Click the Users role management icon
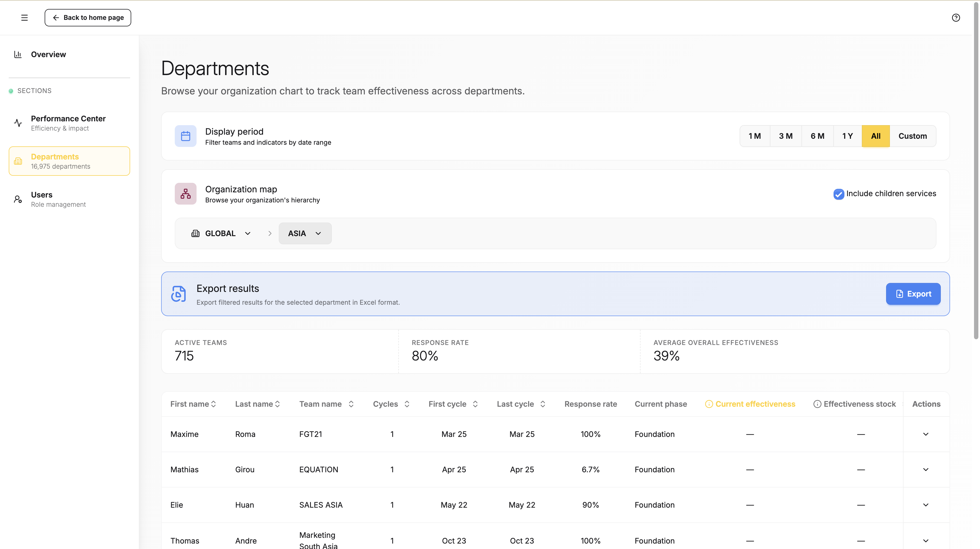This screenshot has width=980, height=549. point(18,199)
